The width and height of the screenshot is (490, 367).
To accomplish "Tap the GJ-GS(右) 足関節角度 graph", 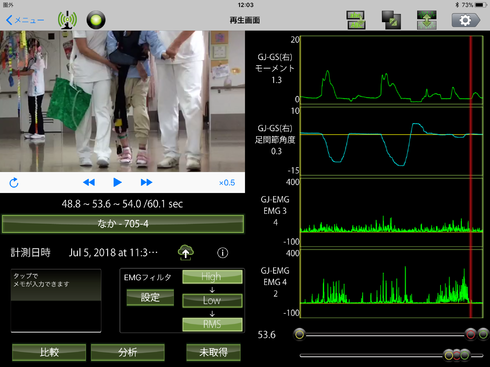I will (392, 141).
